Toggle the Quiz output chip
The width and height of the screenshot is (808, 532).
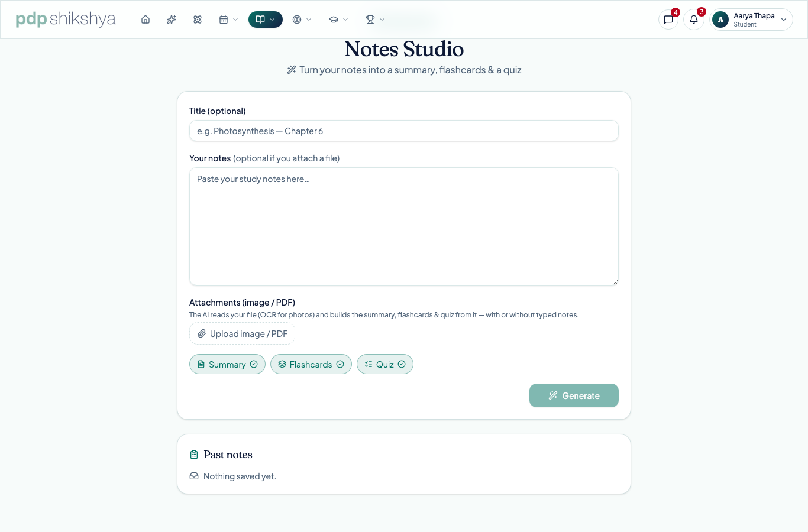coord(385,364)
